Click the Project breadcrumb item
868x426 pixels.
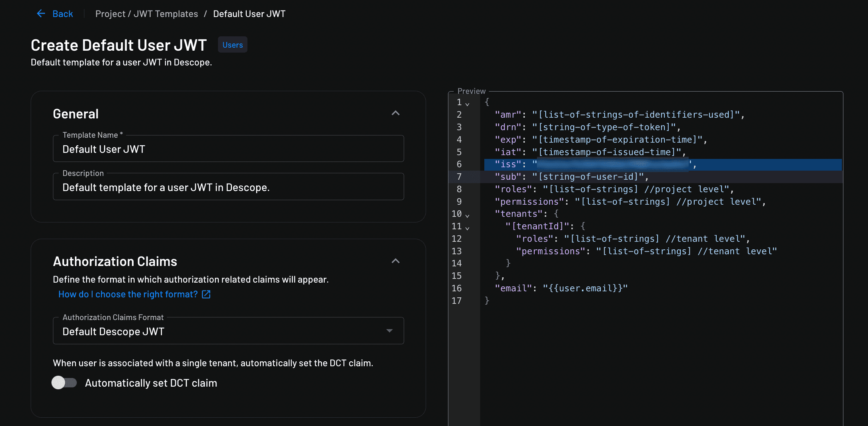pyautogui.click(x=110, y=14)
